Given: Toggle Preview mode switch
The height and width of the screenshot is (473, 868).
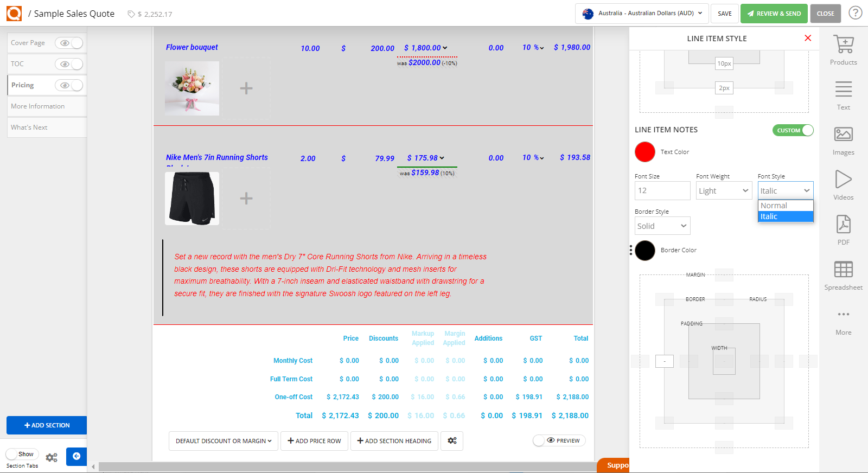Looking at the screenshot, I should 559,440.
